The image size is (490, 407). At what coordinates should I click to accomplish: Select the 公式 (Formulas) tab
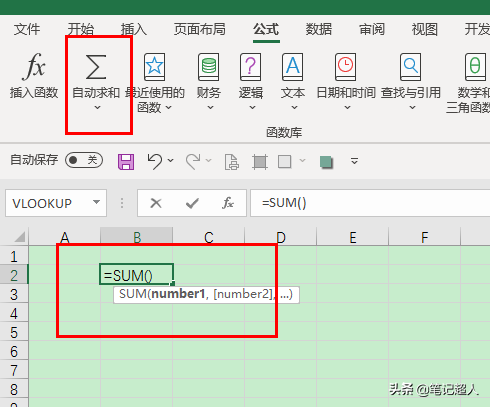click(266, 29)
